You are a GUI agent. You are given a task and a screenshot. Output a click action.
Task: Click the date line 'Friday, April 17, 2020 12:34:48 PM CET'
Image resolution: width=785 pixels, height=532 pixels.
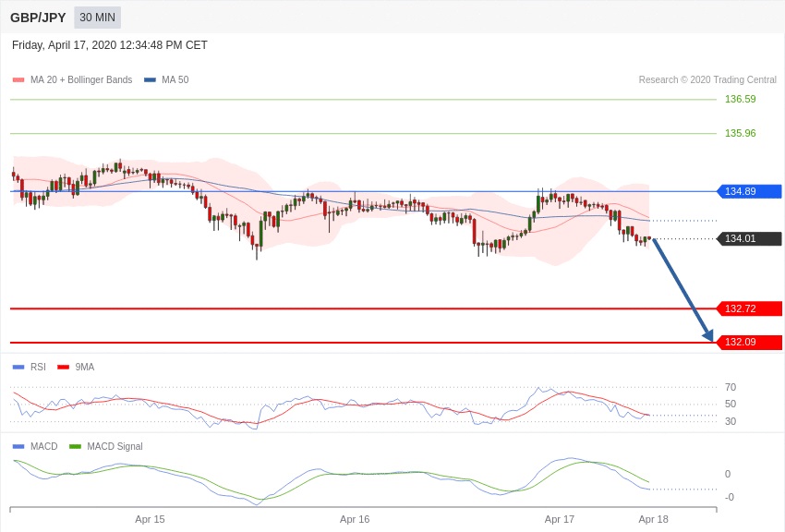tap(110, 45)
